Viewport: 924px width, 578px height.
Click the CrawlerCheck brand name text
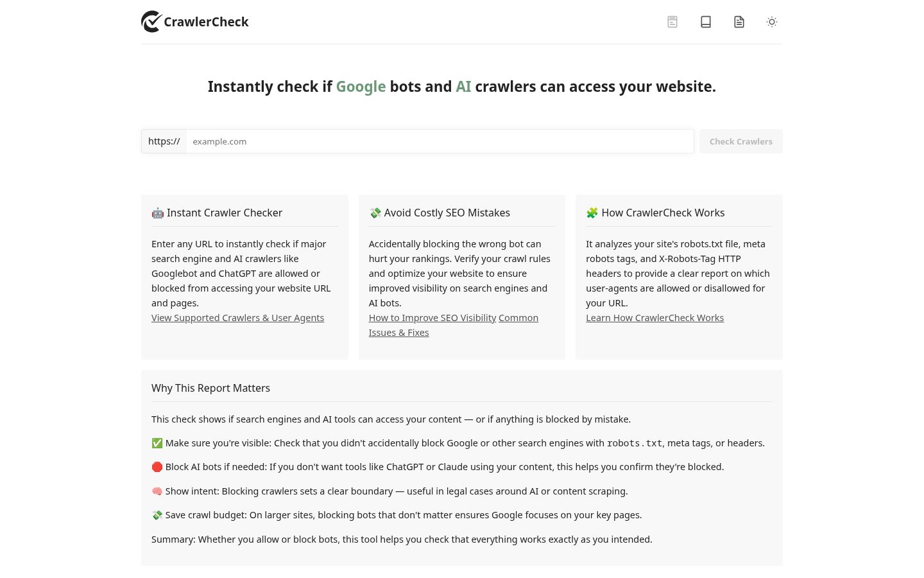206,22
